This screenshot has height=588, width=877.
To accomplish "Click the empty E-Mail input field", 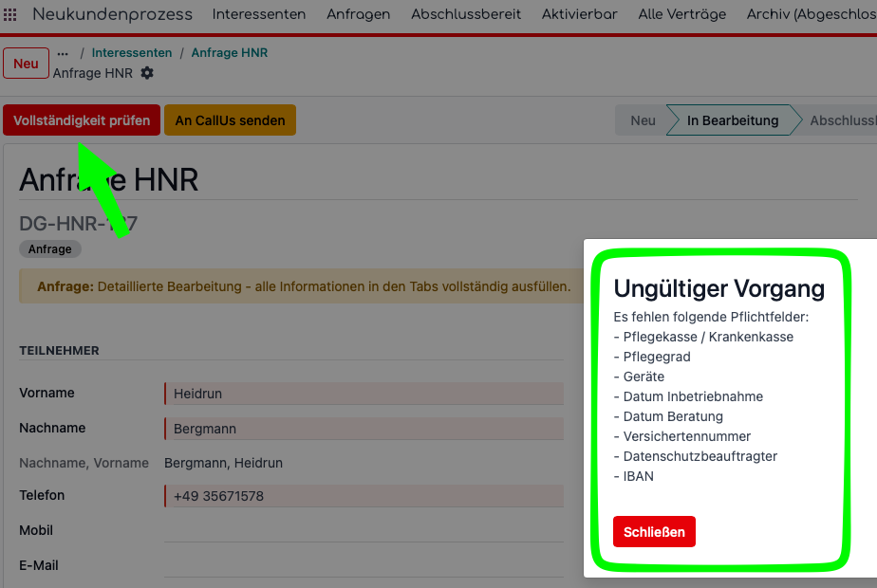I will coord(364,565).
